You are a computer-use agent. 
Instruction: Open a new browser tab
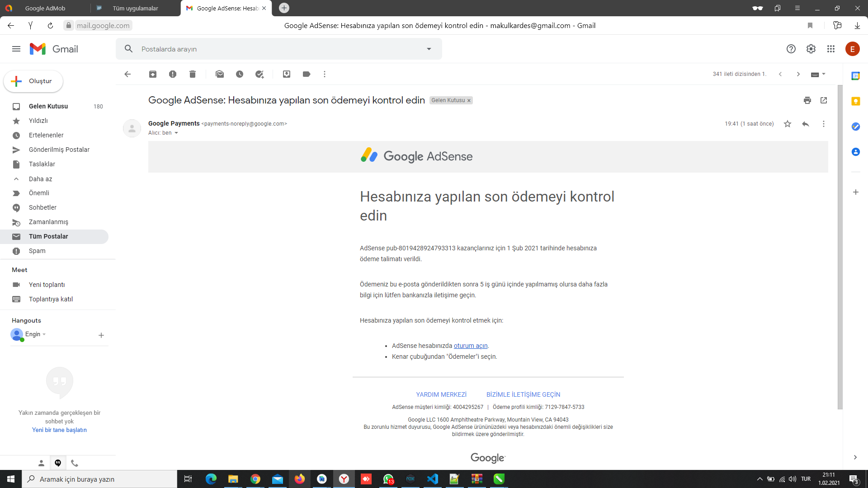(x=284, y=8)
